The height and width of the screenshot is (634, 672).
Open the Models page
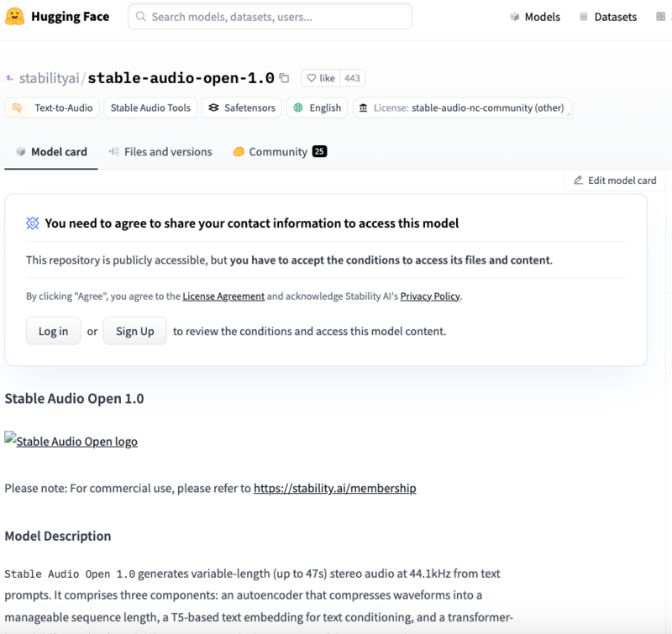click(535, 17)
